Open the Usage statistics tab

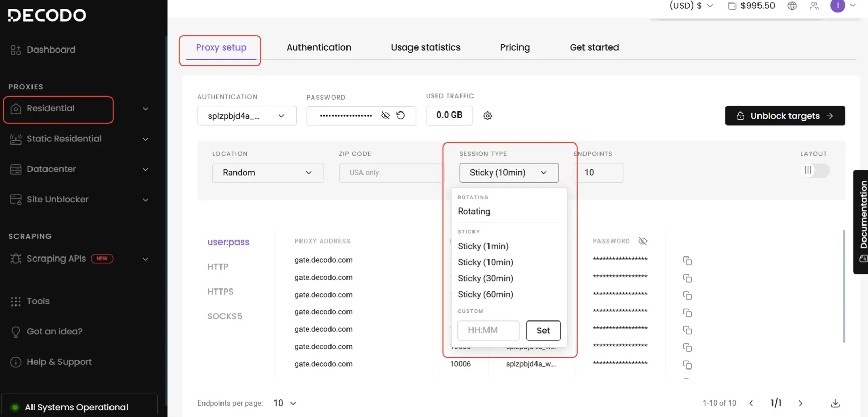click(425, 47)
